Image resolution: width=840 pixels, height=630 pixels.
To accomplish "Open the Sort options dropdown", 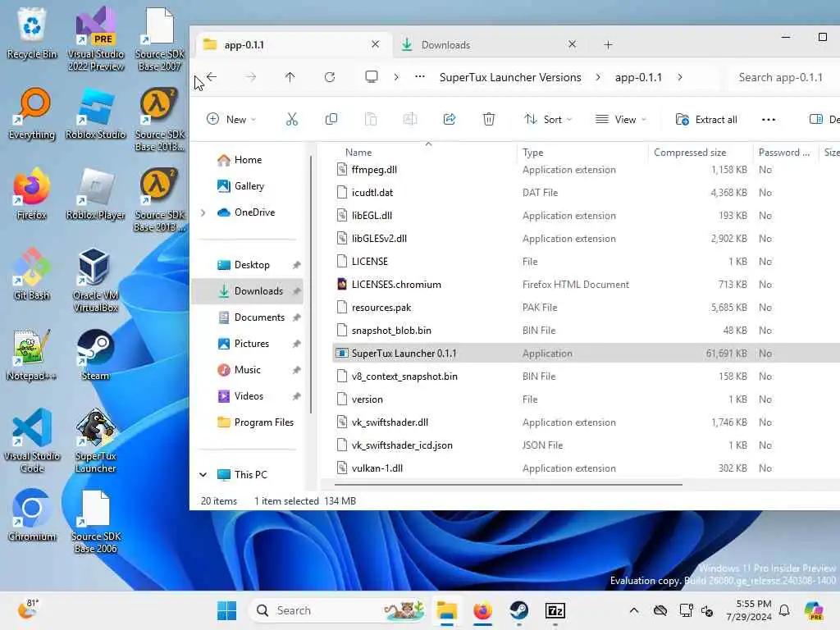I will pos(548,120).
